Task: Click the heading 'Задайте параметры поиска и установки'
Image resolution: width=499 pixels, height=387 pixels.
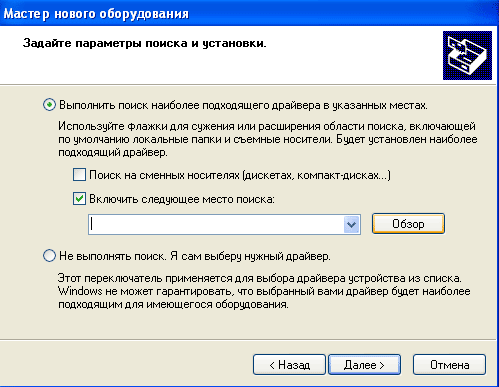Action: (145, 43)
